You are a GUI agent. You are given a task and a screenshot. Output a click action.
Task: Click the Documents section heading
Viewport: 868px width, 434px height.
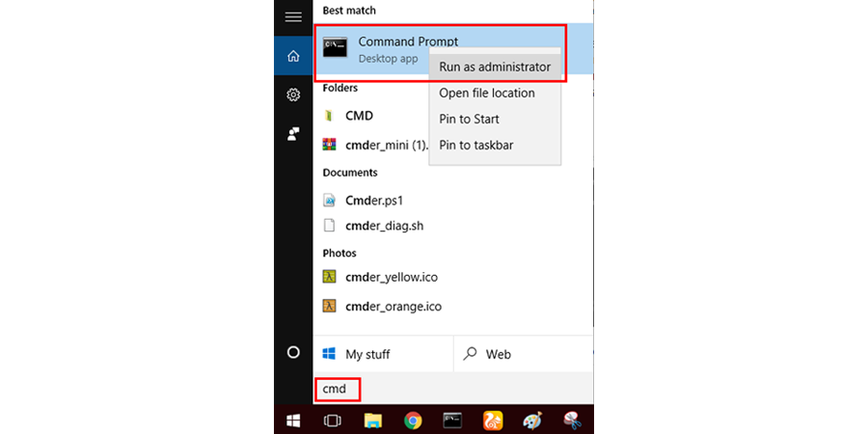click(350, 173)
